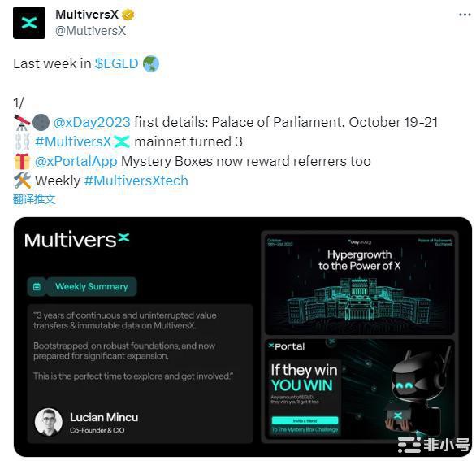The height and width of the screenshot is (461, 476).
Task: Open the three-dot more options menu
Action: pyautogui.click(x=465, y=15)
